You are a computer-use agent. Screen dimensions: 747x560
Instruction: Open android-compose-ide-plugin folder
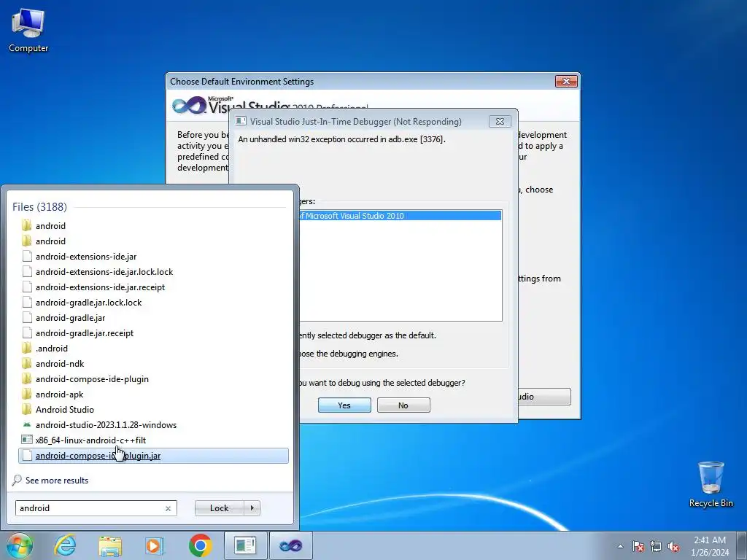153,378
